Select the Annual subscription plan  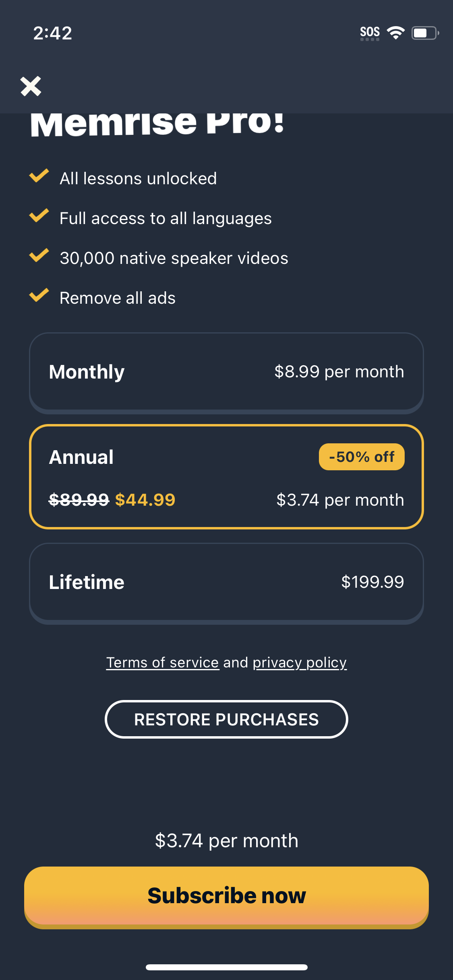coord(225,477)
